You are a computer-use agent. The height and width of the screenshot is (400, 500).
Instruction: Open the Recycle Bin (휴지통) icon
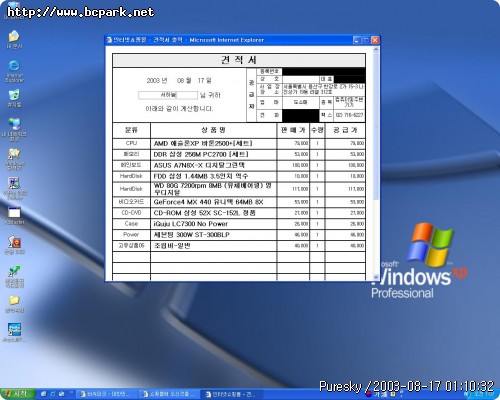coord(14,98)
